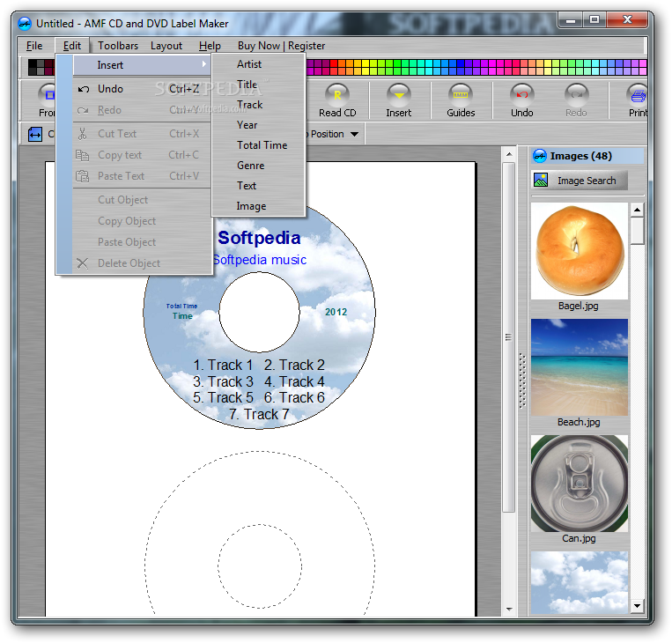Select the Bagel.jpg thumbnail
Image resolution: width=672 pixels, height=643 pixels.
pos(580,251)
